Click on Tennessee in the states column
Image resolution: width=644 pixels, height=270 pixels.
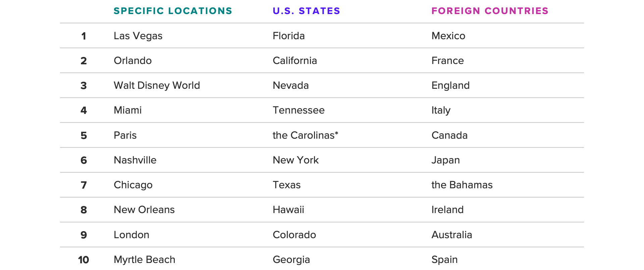[x=299, y=110]
